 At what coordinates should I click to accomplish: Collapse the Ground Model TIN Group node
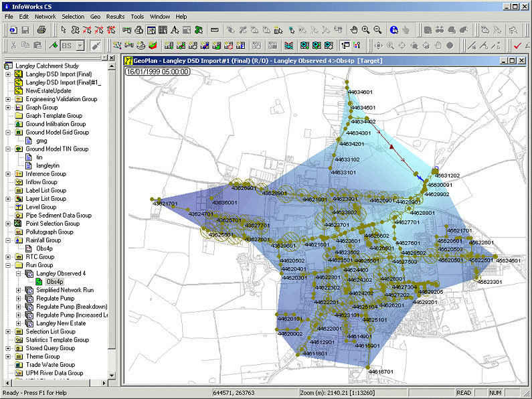tap(8, 149)
